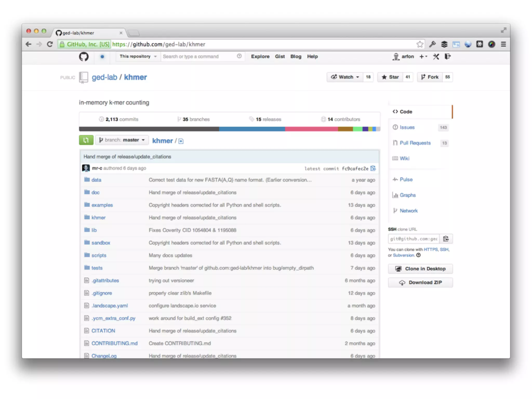Click the sign out icon
532x399 pixels.
448,57
